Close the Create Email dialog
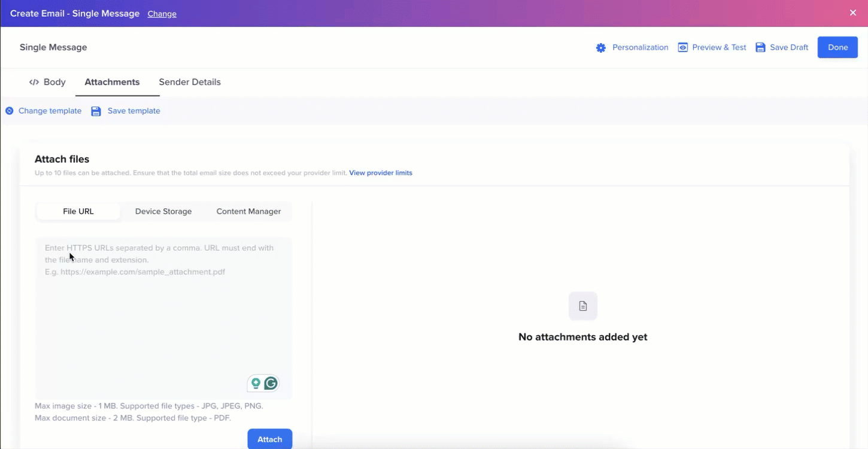This screenshot has height=449, width=868. pyautogui.click(x=853, y=13)
